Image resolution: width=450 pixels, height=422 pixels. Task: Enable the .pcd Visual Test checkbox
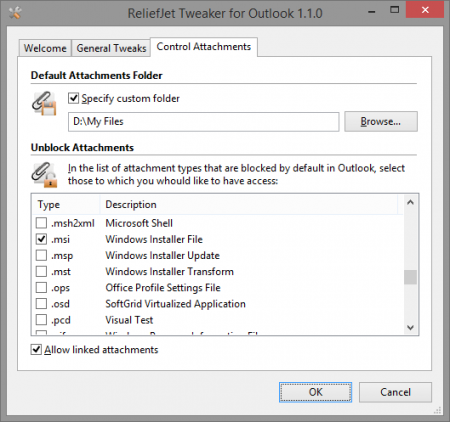(x=41, y=320)
